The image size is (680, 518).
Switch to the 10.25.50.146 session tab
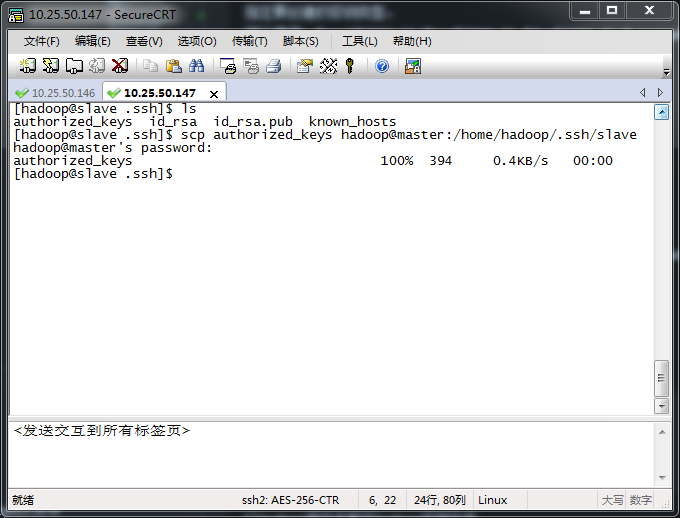55,93
